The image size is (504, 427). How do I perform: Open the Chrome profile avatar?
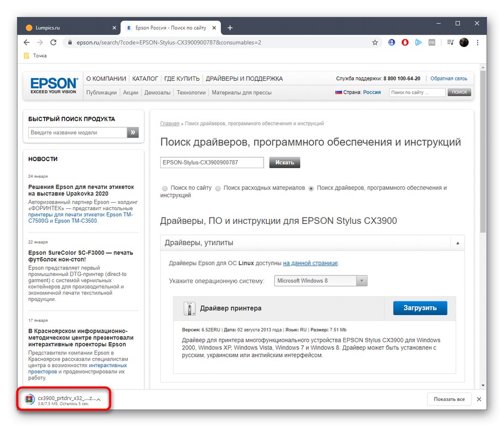[464, 42]
